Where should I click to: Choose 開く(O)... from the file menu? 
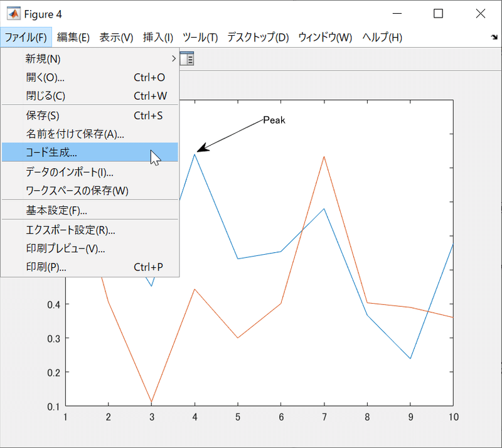90,77
